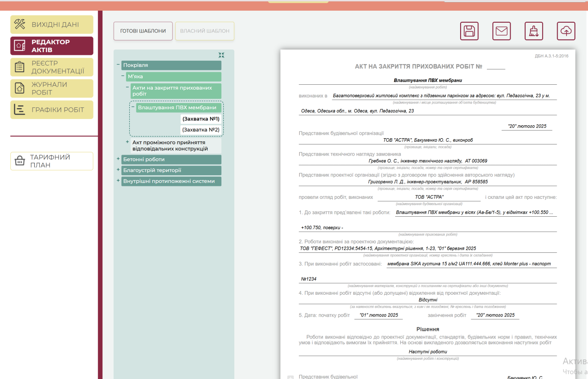Screen dimensions: 588x379
Task: Open the ТАРИФНИЙ ПЛАН page
Action: (x=52, y=161)
